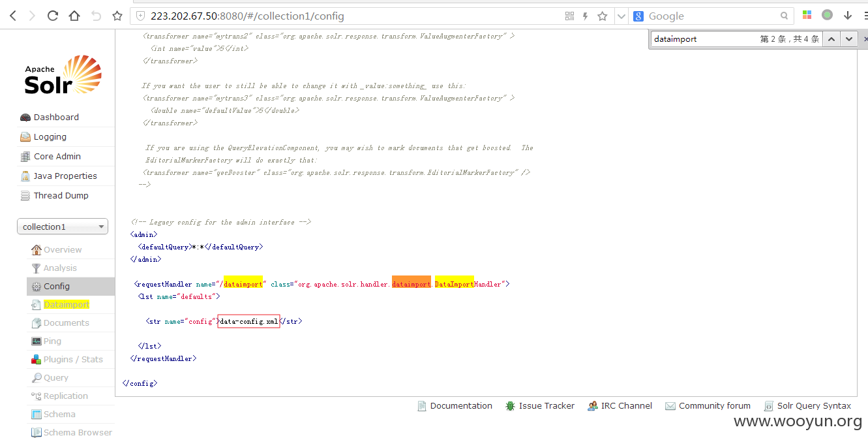The width and height of the screenshot is (868, 440).
Task: Click the data-config.xml text
Action: [x=249, y=321]
